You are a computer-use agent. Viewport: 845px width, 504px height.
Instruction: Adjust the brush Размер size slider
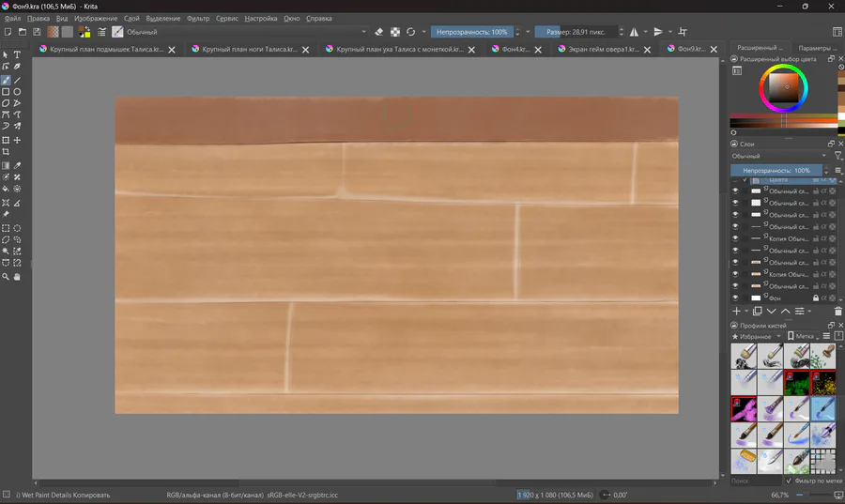(x=576, y=32)
